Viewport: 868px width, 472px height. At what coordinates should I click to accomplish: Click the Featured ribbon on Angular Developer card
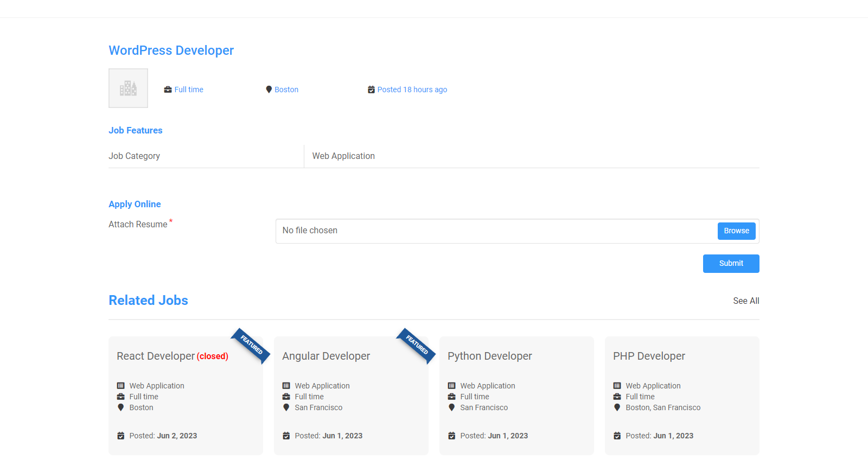tap(417, 345)
